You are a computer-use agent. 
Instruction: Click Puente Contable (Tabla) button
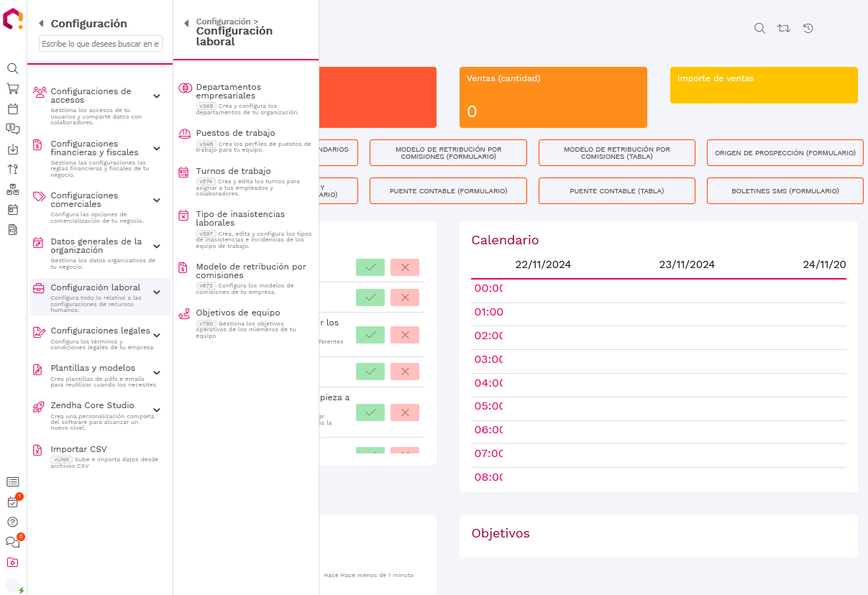616,191
